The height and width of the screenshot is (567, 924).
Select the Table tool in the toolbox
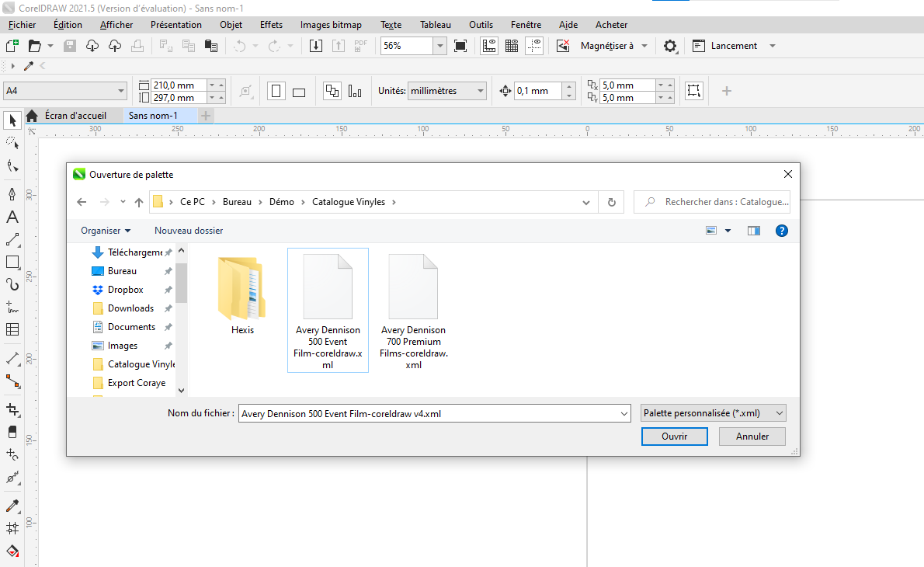point(12,329)
